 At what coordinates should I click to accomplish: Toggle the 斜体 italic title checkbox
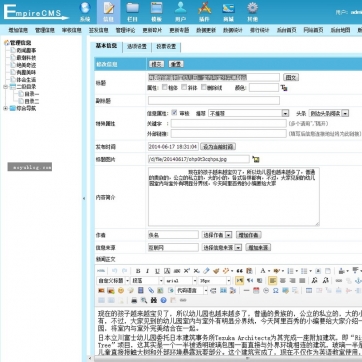click(x=184, y=87)
